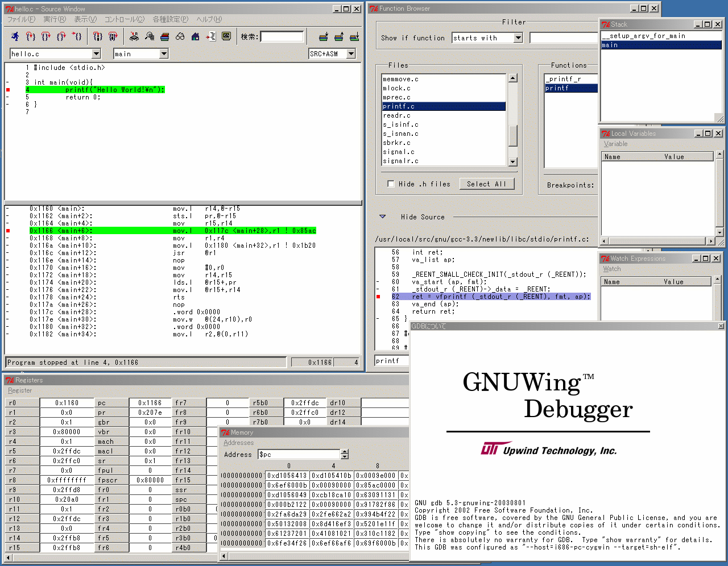Collapse the Hide Source section triangle

tap(382, 217)
